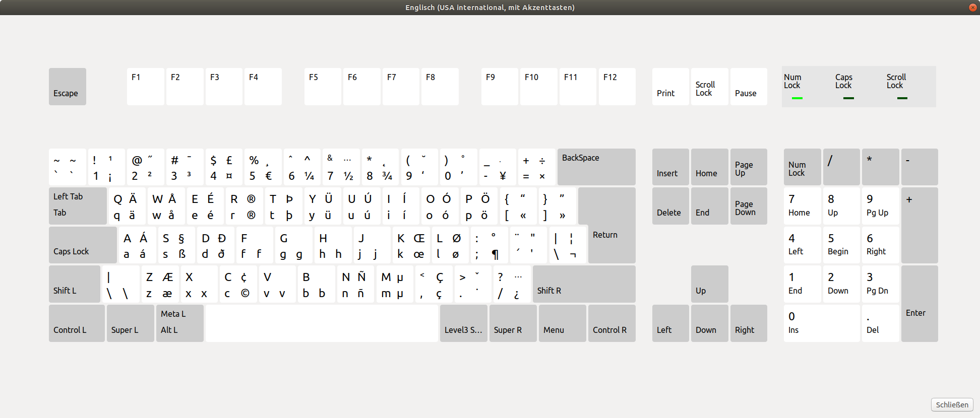Click the F1 function key
Image resolution: width=980 pixels, height=418 pixels.
(x=146, y=87)
